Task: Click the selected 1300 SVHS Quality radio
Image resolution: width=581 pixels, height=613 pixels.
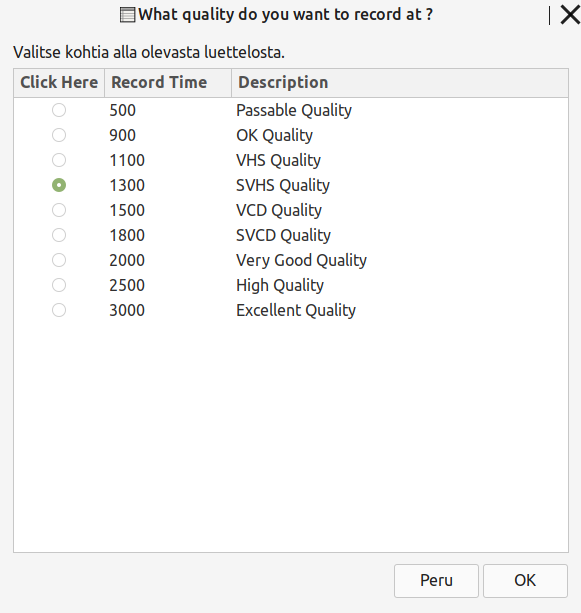Action: coord(59,185)
